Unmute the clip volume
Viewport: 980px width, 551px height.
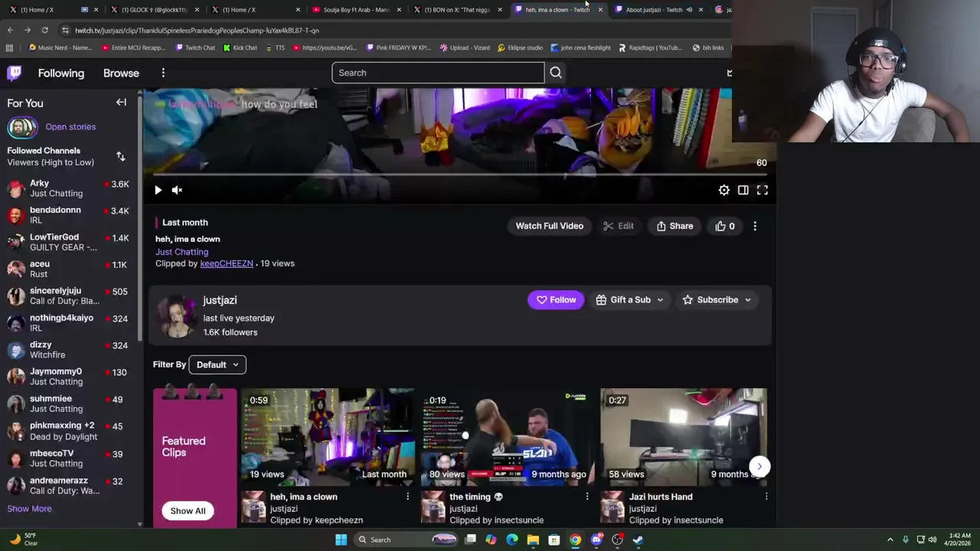[x=177, y=190]
